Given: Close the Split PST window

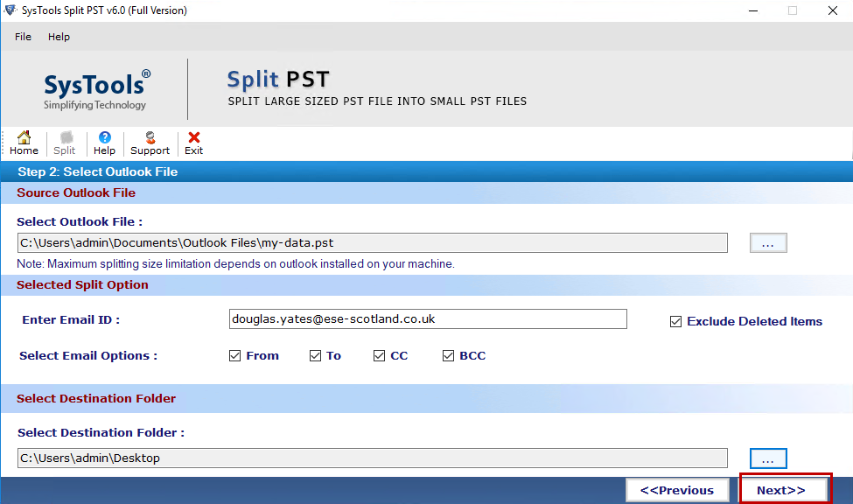Looking at the screenshot, I should [832, 10].
